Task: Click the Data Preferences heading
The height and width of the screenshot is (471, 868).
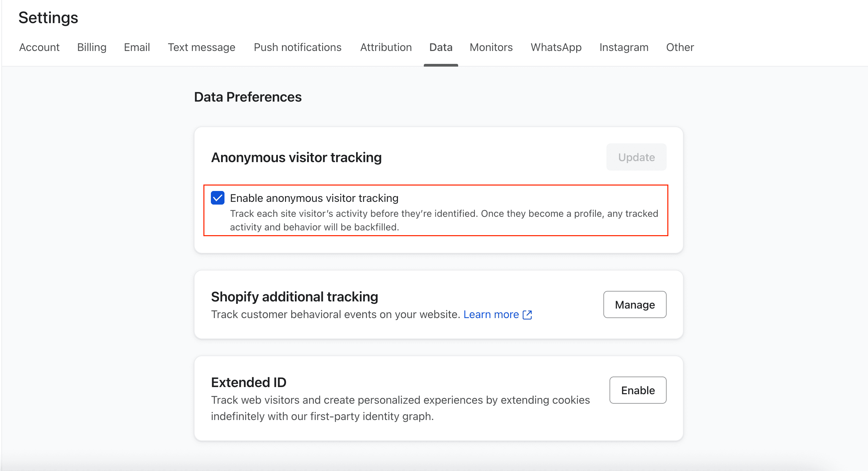Action: pos(248,97)
